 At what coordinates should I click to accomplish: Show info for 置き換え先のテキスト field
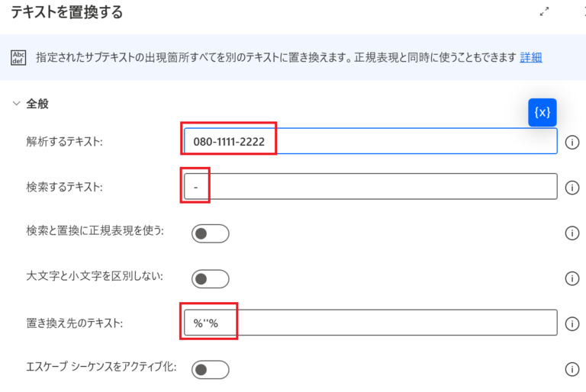click(x=571, y=323)
